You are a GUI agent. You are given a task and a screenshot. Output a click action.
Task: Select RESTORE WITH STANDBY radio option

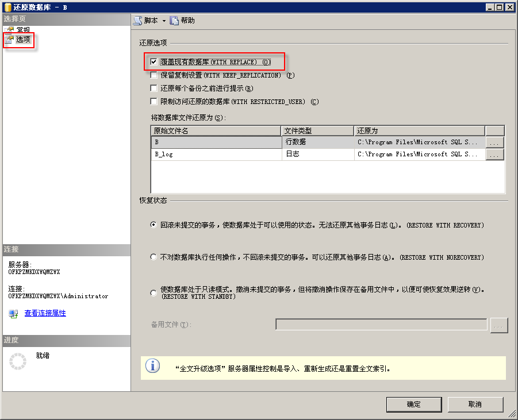(x=154, y=293)
